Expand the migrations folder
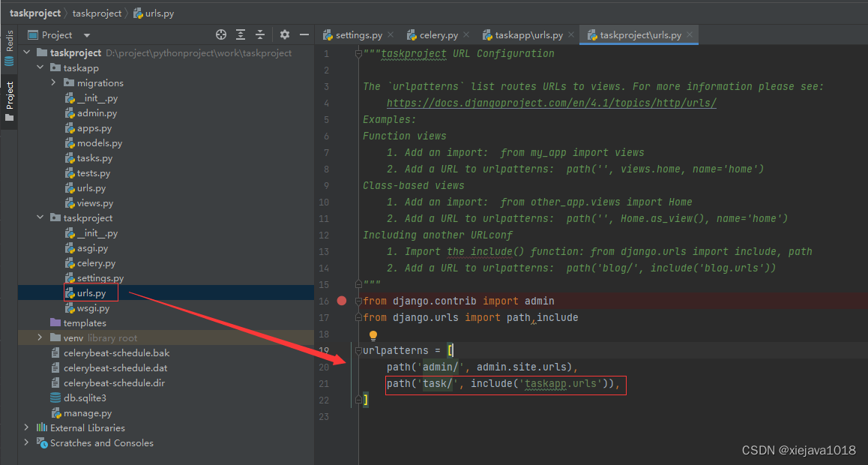The width and height of the screenshot is (868, 465). coord(54,83)
